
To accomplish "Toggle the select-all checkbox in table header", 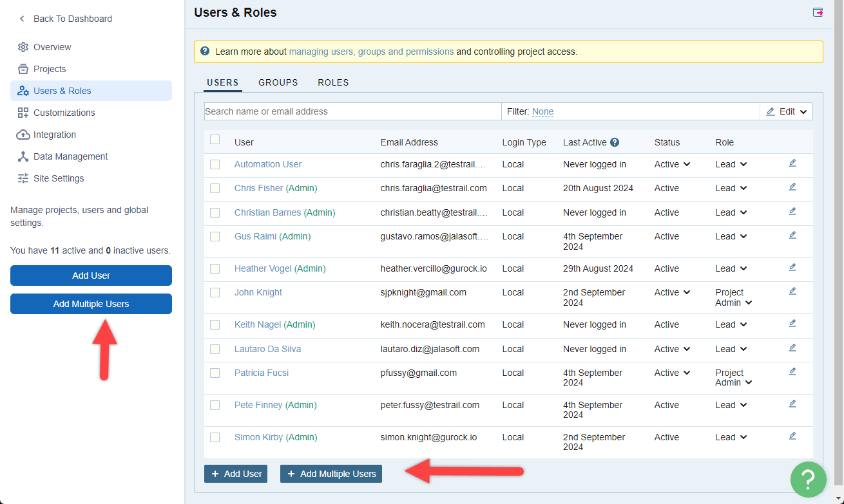I will tap(215, 140).
